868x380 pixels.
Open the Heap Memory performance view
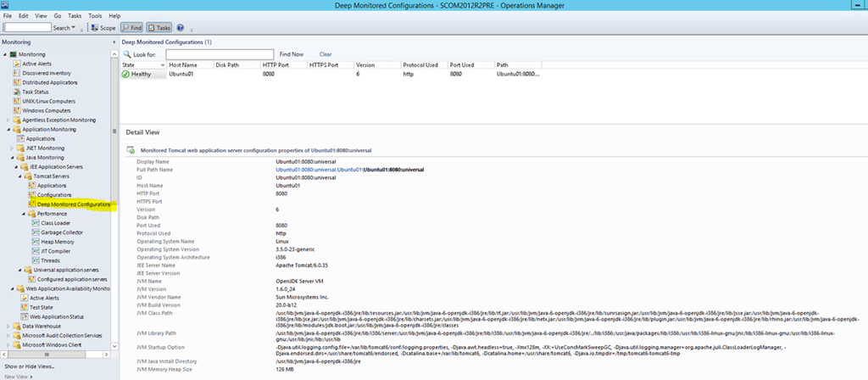click(57, 242)
